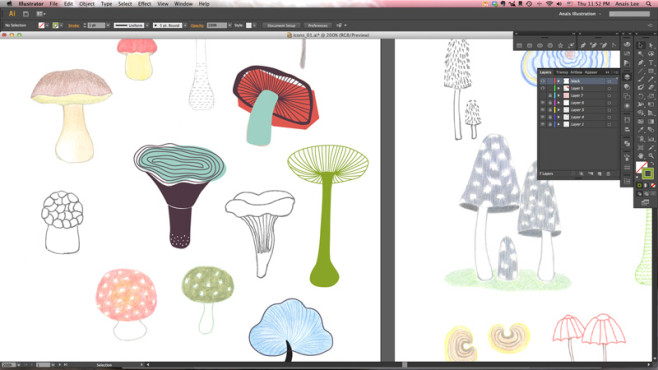The height and width of the screenshot is (370, 658).
Task: Select the Scale tool
Action: tap(651, 96)
